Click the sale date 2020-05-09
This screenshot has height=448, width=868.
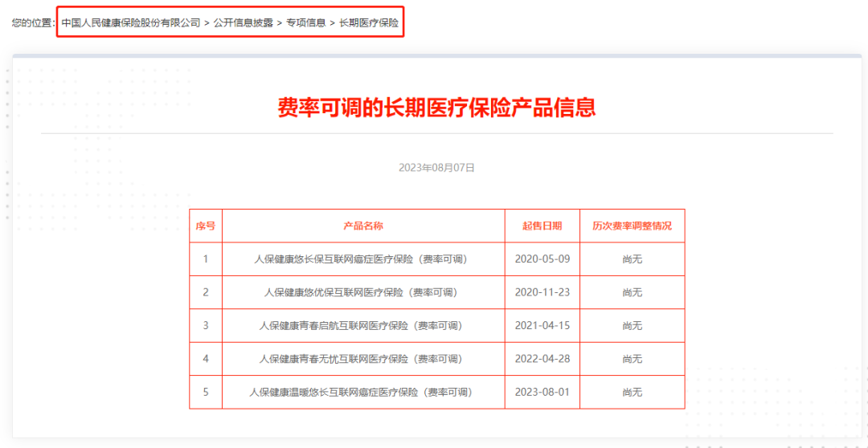tap(542, 259)
